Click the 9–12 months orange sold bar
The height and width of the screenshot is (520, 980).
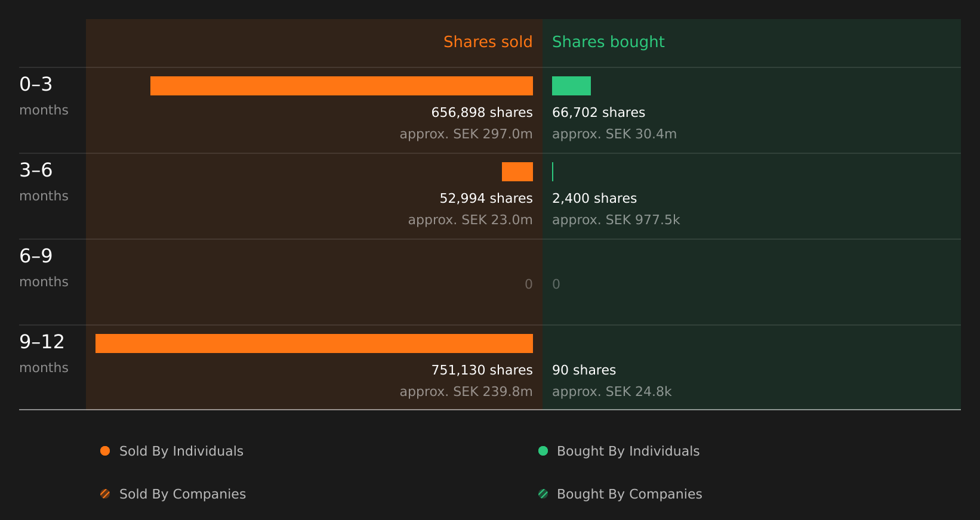(x=314, y=343)
